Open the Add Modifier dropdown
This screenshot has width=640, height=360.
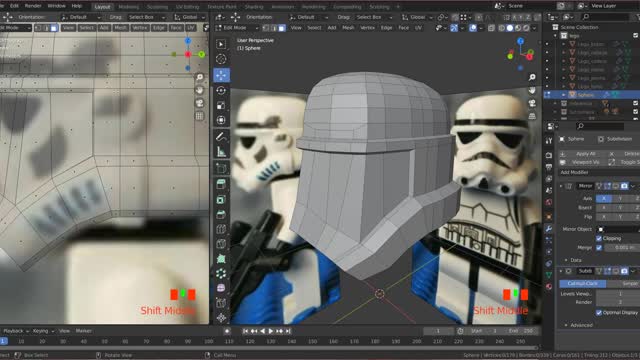tap(598, 173)
